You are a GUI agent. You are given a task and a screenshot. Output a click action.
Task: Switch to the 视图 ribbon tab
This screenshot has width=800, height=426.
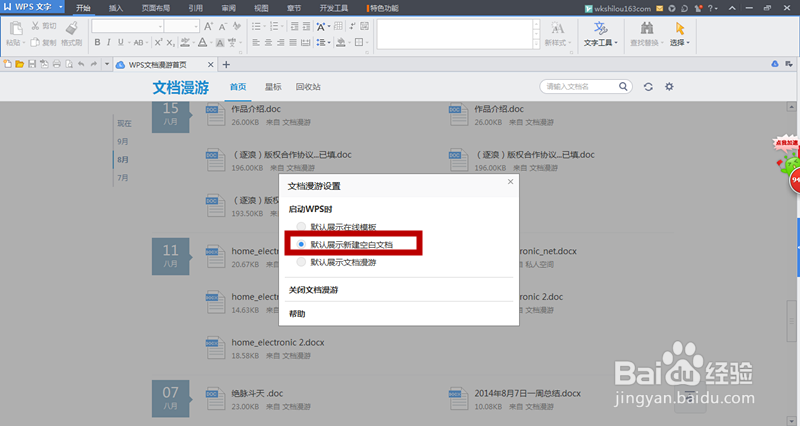[261, 8]
